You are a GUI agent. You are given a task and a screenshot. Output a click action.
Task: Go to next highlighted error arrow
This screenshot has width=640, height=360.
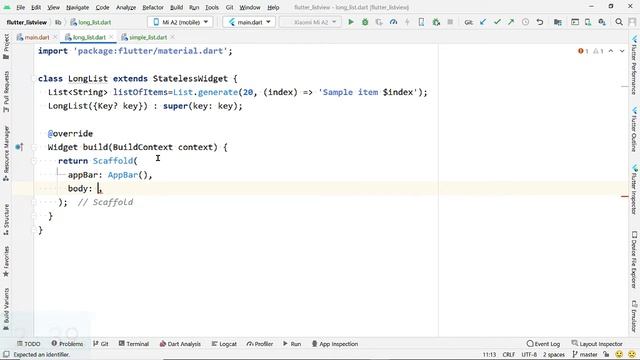622,51
